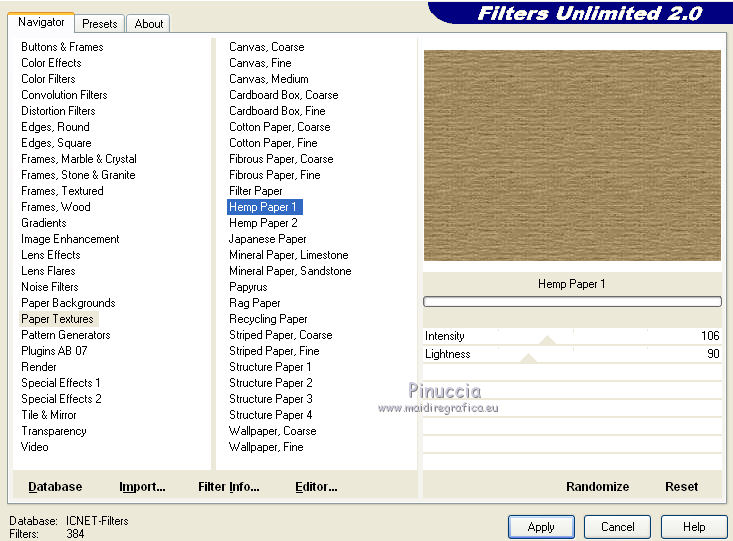Select Recycling Paper filter

268,319
